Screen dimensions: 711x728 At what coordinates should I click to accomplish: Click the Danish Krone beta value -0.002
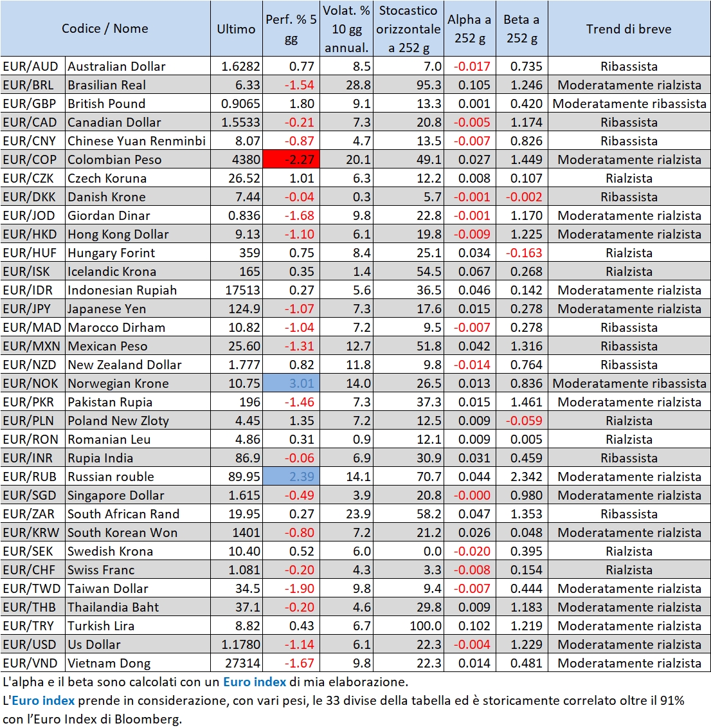pos(521,197)
